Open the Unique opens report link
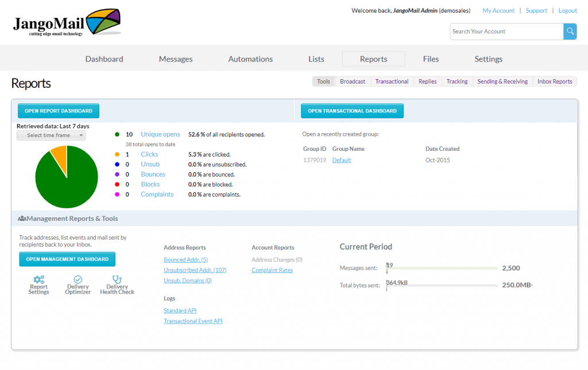This screenshot has height=370, width=588. coord(161,134)
